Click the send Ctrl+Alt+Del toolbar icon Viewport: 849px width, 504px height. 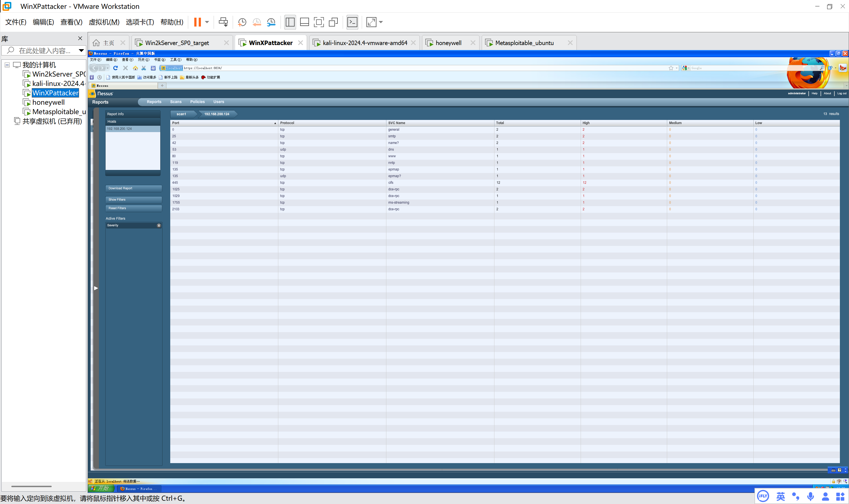tap(223, 22)
